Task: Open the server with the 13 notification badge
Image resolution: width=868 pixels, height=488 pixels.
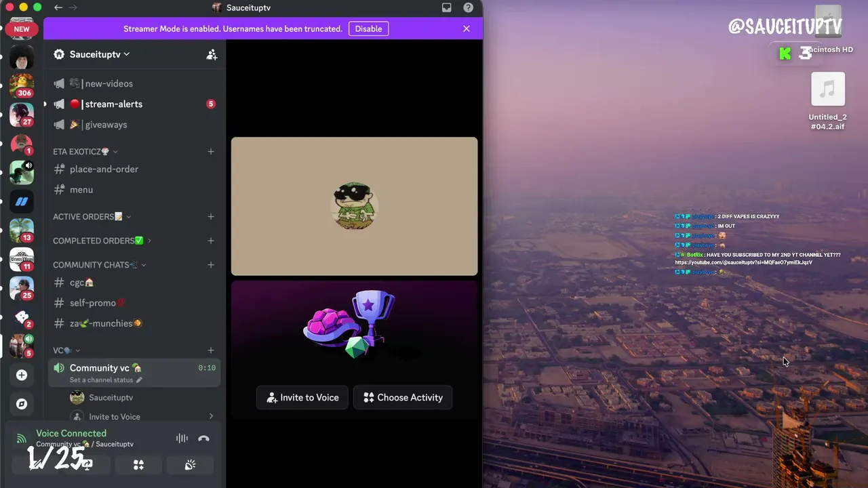Action: (22, 230)
